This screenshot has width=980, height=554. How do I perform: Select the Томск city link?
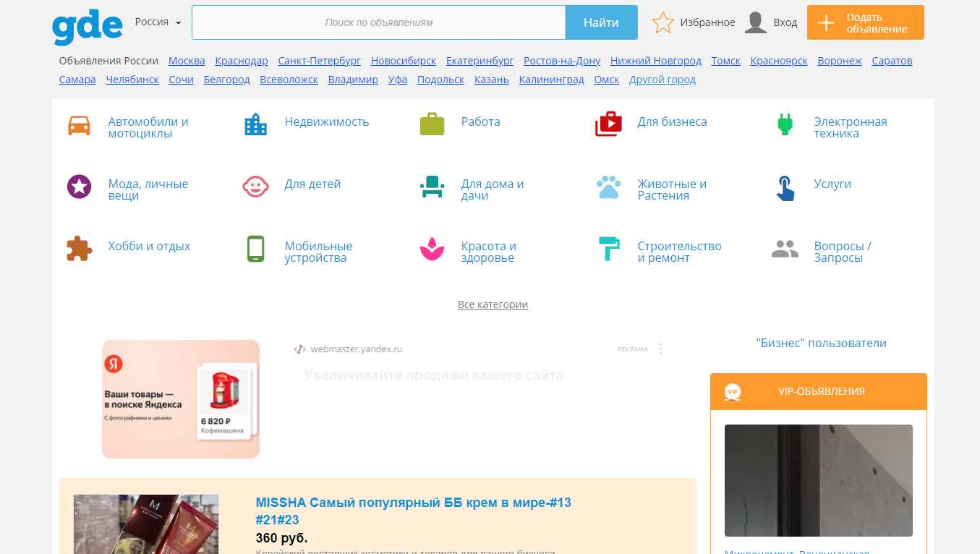pos(725,61)
